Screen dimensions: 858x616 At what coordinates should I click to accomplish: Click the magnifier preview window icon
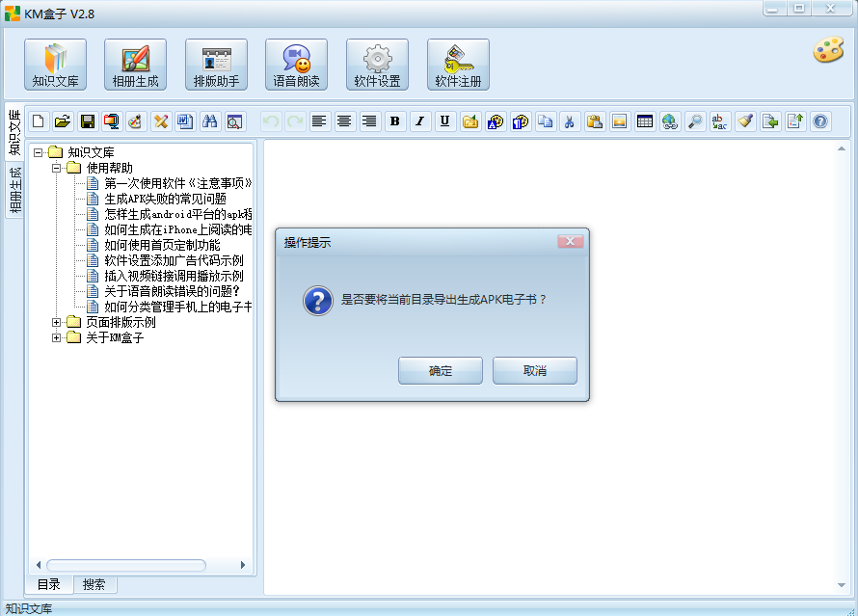click(x=234, y=121)
